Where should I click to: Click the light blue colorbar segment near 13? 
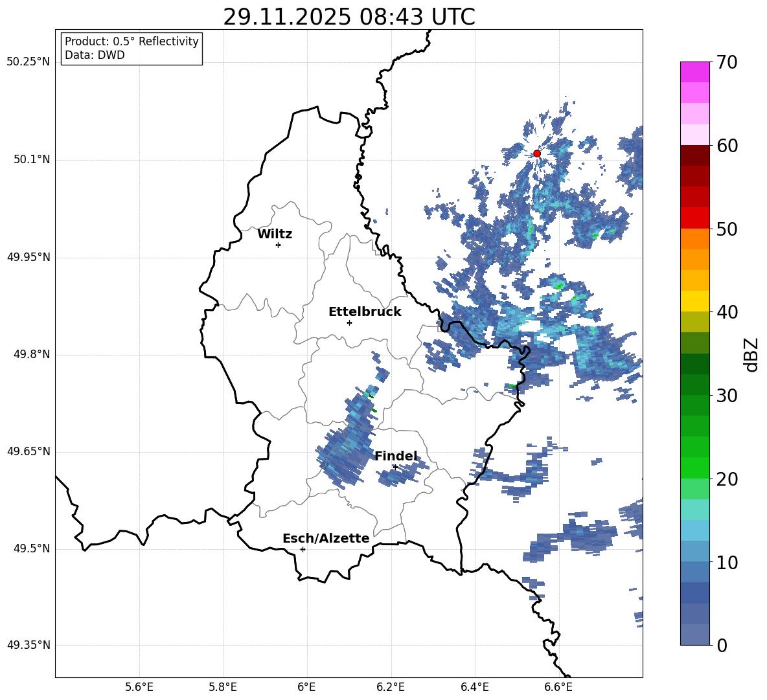coord(694,530)
